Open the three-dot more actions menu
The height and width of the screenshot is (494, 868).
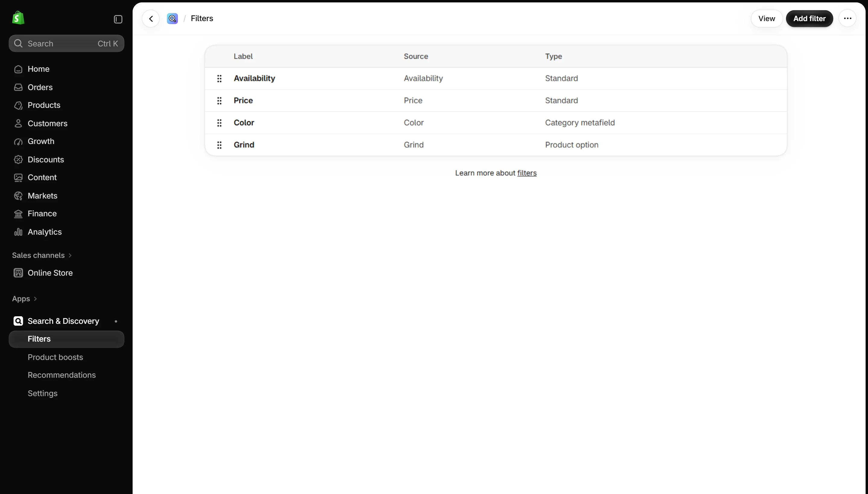tap(847, 19)
